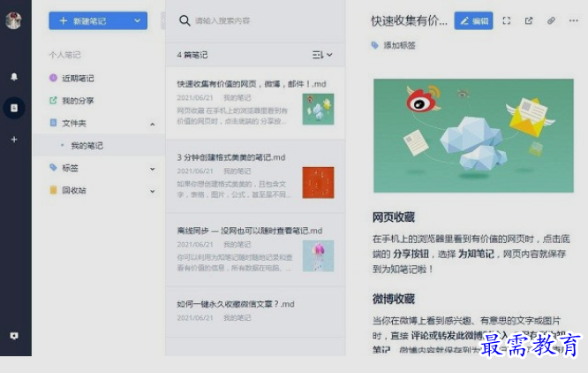Click the 4 篇笔记 count label

(x=192, y=55)
